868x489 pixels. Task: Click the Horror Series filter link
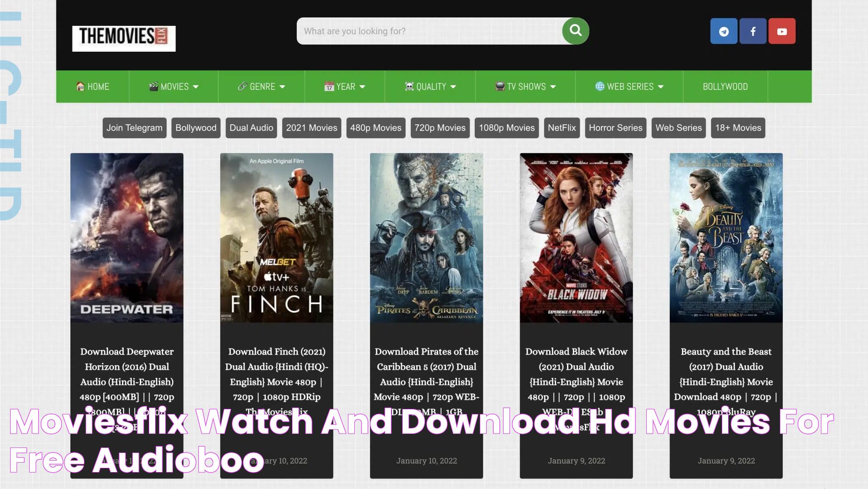tap(615, 128)
